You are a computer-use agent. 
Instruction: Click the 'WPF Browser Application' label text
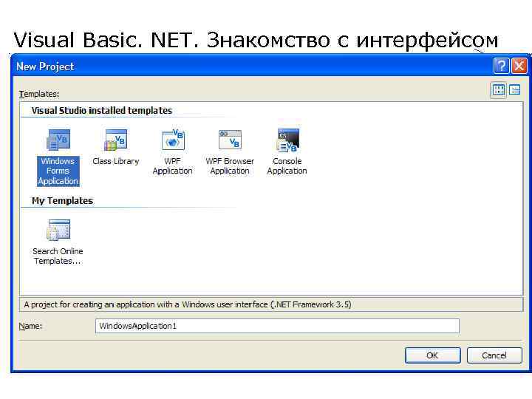coord(230,166)
